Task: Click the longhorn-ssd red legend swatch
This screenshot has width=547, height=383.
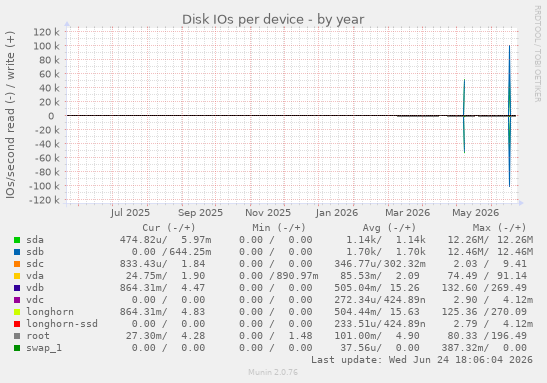Action: pyautogui.click(x=17, y=324)
